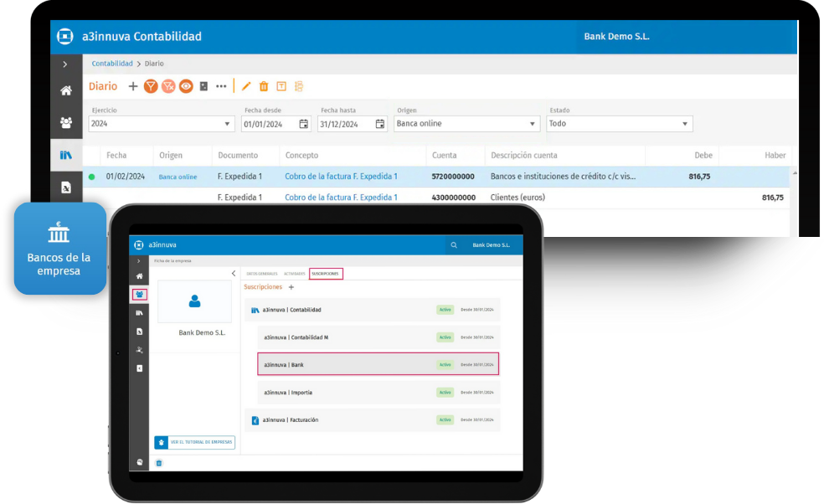Click the home icon in the left sidebar
Screen dimensions: 829x504
(65, 91)
